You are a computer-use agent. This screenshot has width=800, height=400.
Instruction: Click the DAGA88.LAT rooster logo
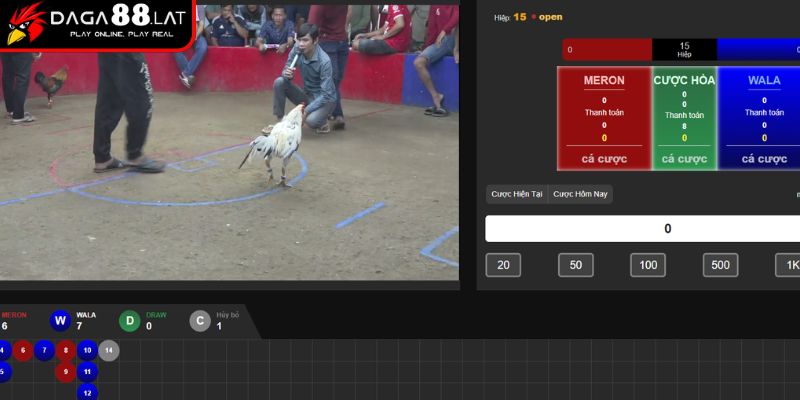pos(26,24)
